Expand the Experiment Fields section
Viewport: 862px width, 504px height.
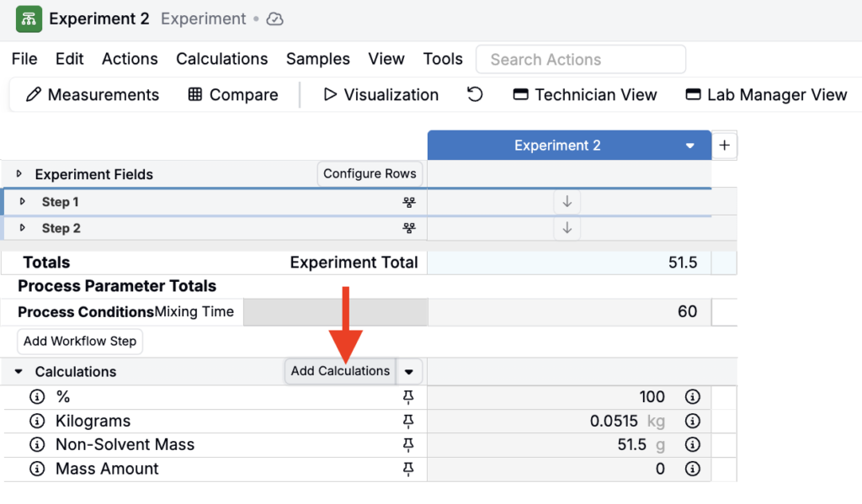19,173
